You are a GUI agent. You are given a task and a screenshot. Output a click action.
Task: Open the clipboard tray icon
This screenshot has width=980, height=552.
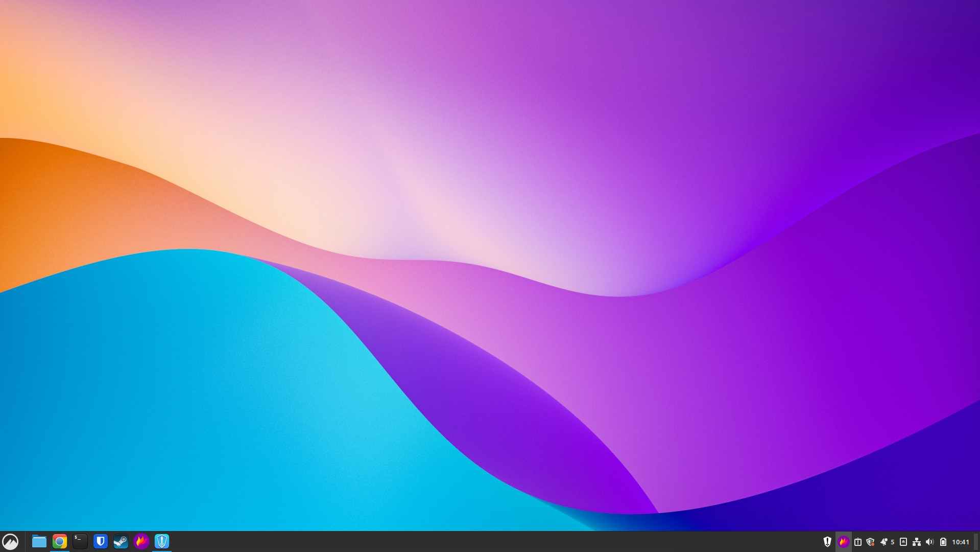858,542
